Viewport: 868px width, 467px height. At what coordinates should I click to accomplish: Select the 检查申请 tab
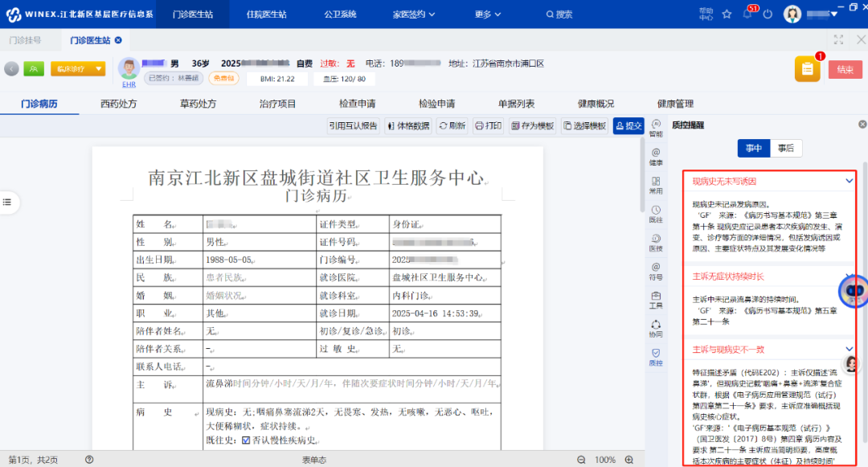click(357, 104)
